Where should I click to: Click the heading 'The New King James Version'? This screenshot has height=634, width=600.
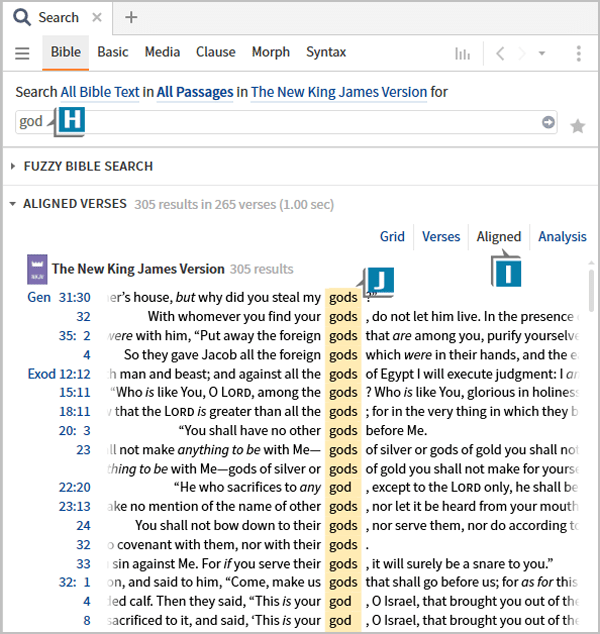click(138, 269)
